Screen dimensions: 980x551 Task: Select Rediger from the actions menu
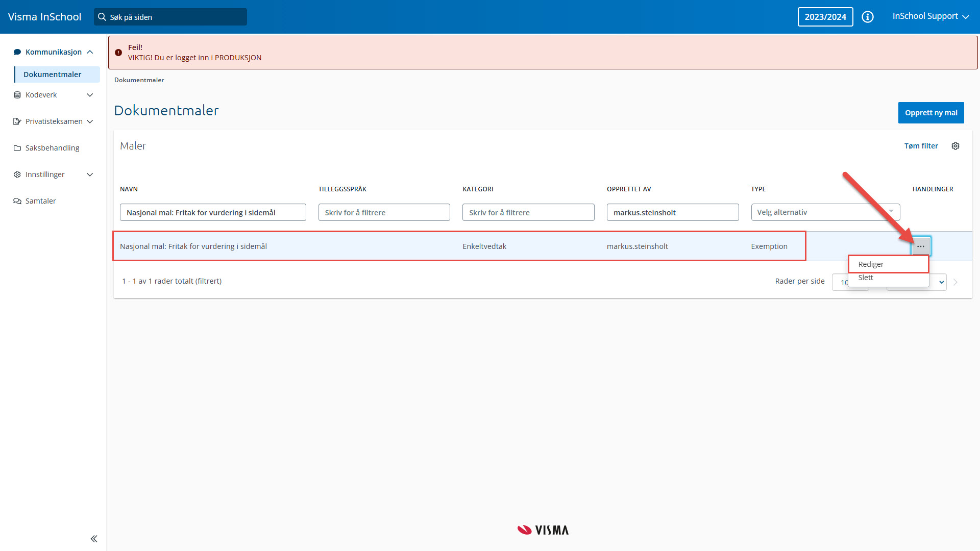pos(871,264)
